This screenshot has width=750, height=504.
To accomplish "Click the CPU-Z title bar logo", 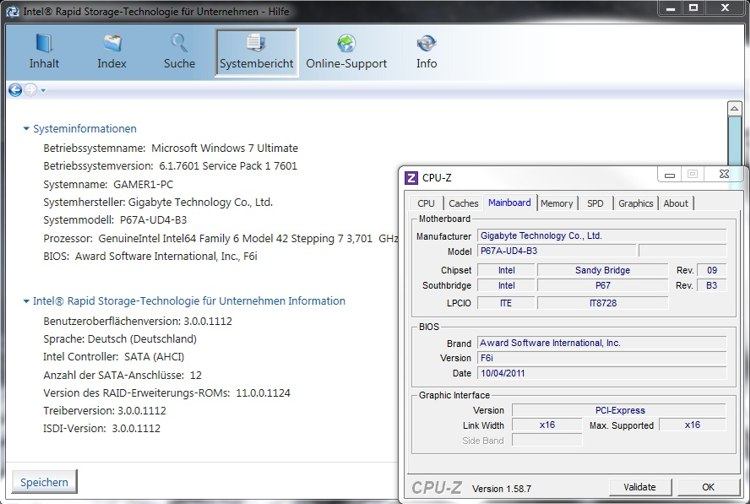I will click(x=411, y=178).
